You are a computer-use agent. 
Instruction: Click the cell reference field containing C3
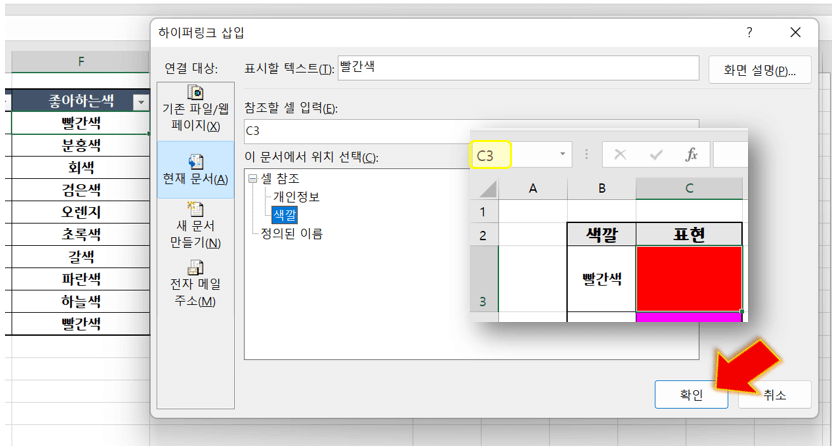click(x=357, y=131)
